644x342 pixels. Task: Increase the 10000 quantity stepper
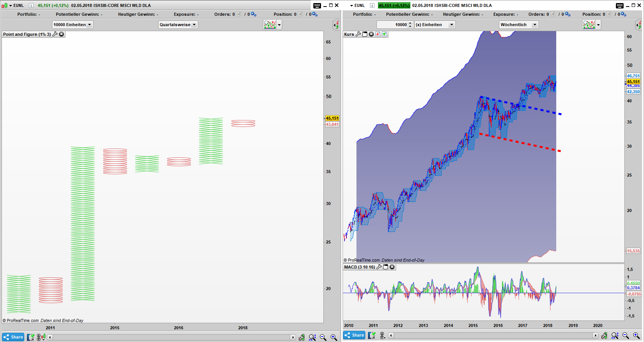410,23
